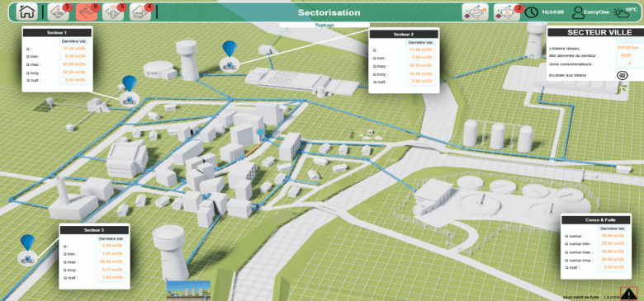Click the Secteur 3 Q moy value 6.73 m3/h

pyautogui.click(x=112, y=270)
